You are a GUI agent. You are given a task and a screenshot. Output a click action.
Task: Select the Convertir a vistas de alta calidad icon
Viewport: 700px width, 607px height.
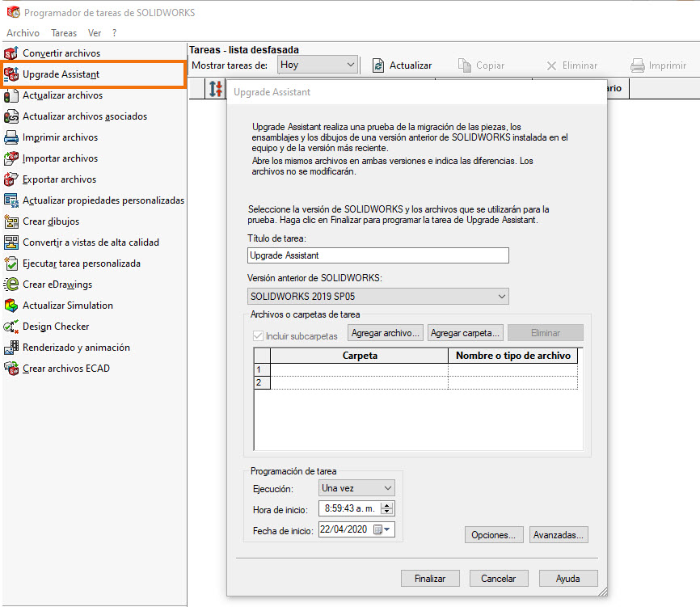[x=11, y=242]
